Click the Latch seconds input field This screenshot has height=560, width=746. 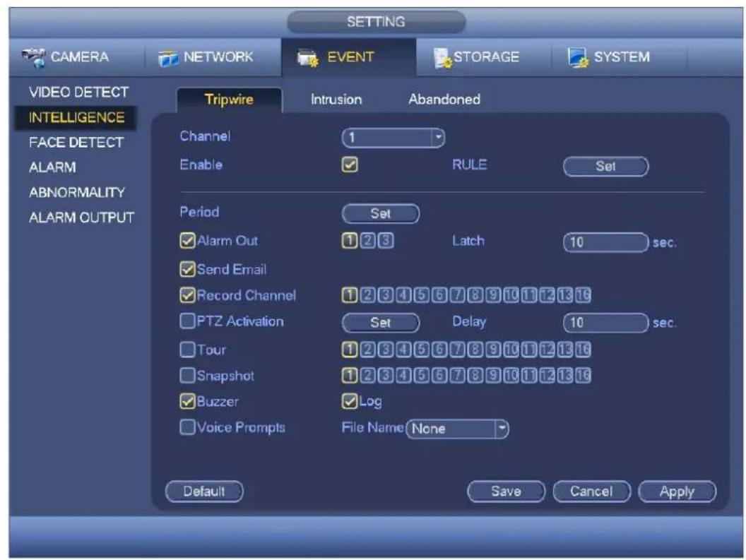click(605, 243)
